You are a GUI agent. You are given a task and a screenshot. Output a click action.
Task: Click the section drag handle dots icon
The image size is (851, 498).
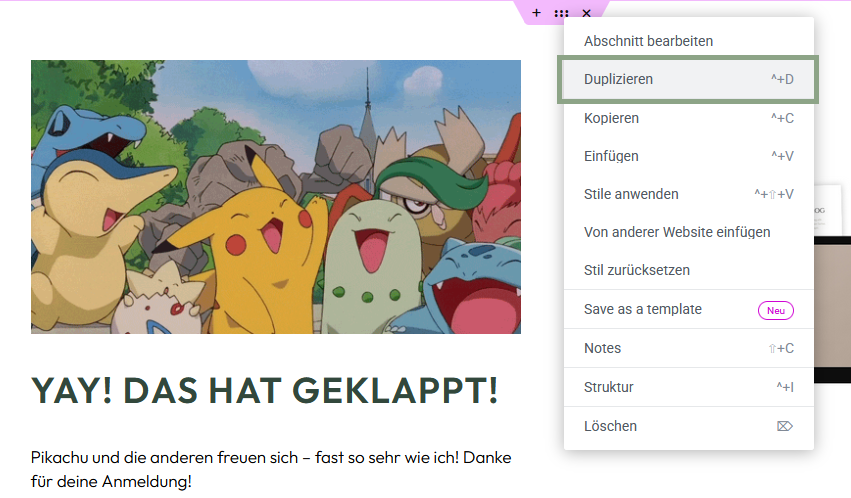tap(561, 14)
